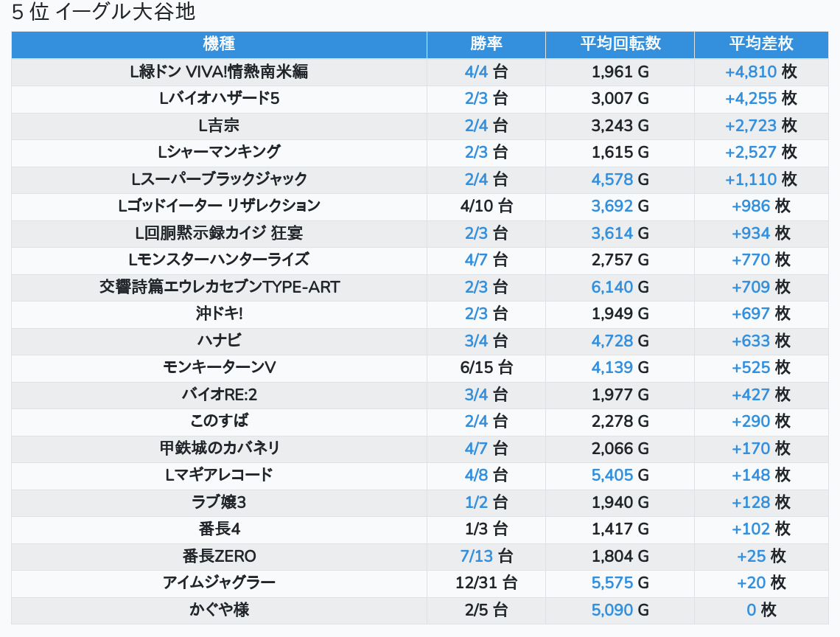Select Lシャーマンキング machine name
The height and width of the screenshot is (637, 840).
pyautogui.click(x=219, y=153)
